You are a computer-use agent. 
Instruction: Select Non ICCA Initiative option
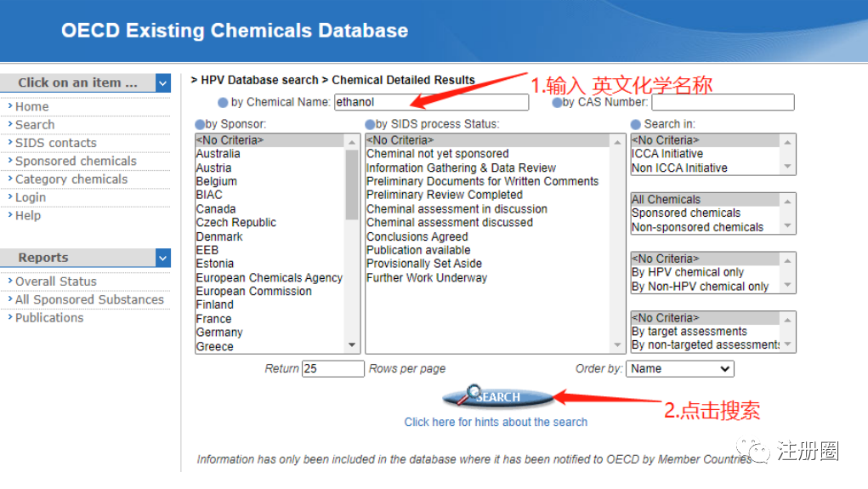[679, 168]
